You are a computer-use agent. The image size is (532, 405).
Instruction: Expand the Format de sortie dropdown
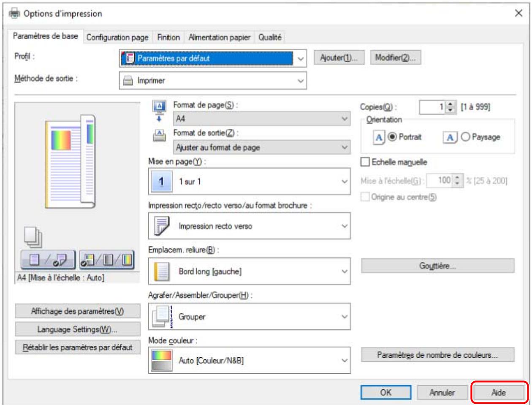(262, 147)
